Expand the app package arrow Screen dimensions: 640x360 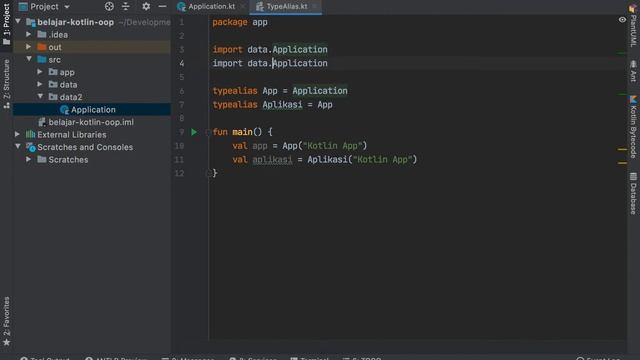[x=40, y=72]
